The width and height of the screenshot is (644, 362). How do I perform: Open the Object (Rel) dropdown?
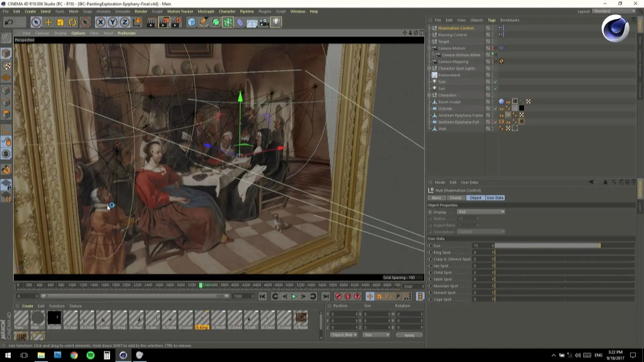(344, 335)
